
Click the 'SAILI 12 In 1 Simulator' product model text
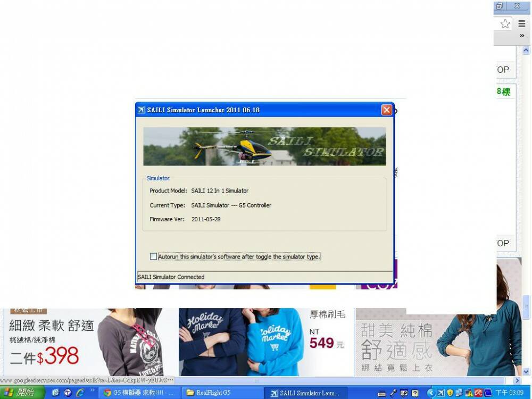pyautogui.click(x=220, y=190)
